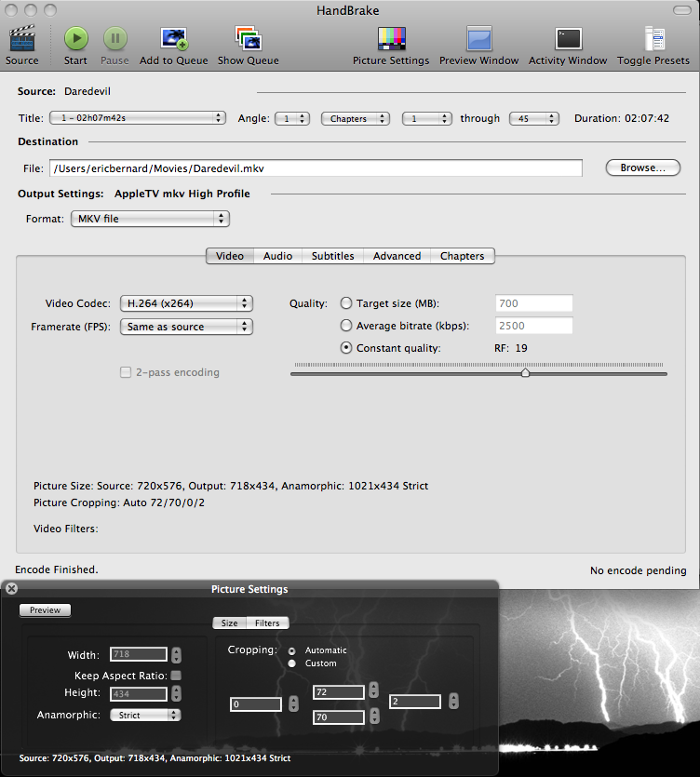Open the Preview Window icon

(478, 39)
